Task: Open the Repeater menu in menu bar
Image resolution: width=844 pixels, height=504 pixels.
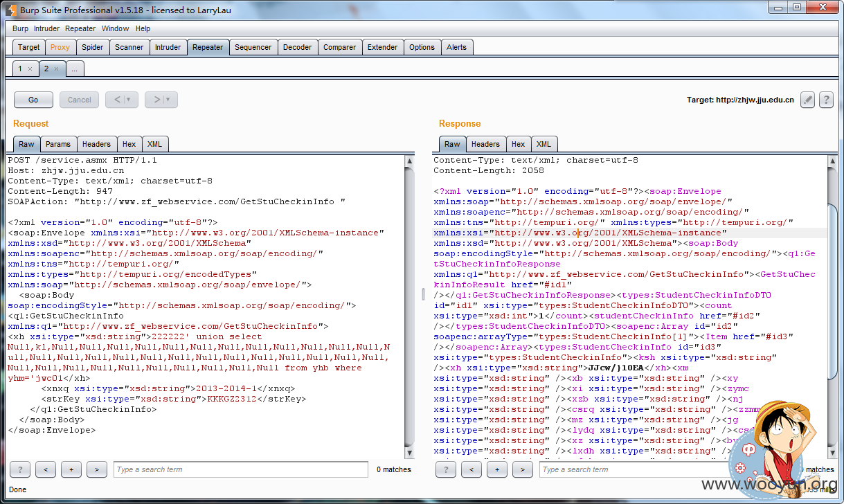Action: (80, 28)
